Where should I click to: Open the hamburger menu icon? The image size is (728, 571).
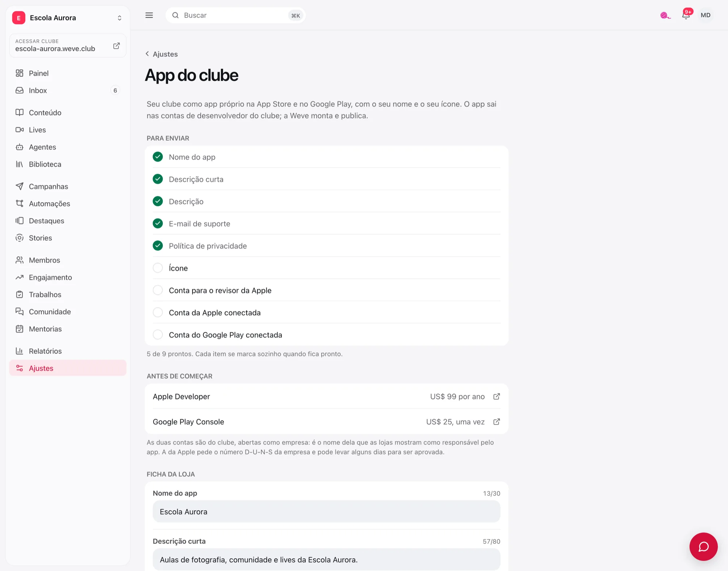(x=149, y=15)
